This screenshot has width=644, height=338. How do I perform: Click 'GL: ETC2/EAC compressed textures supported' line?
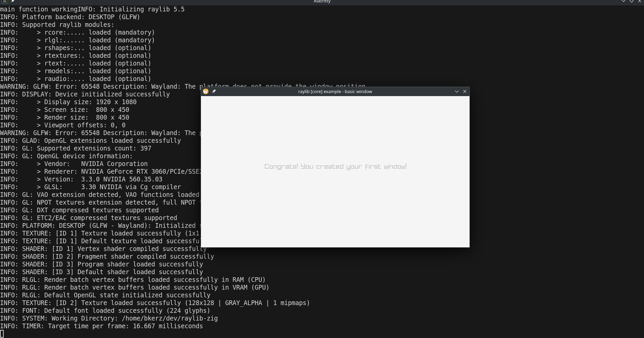89,218
